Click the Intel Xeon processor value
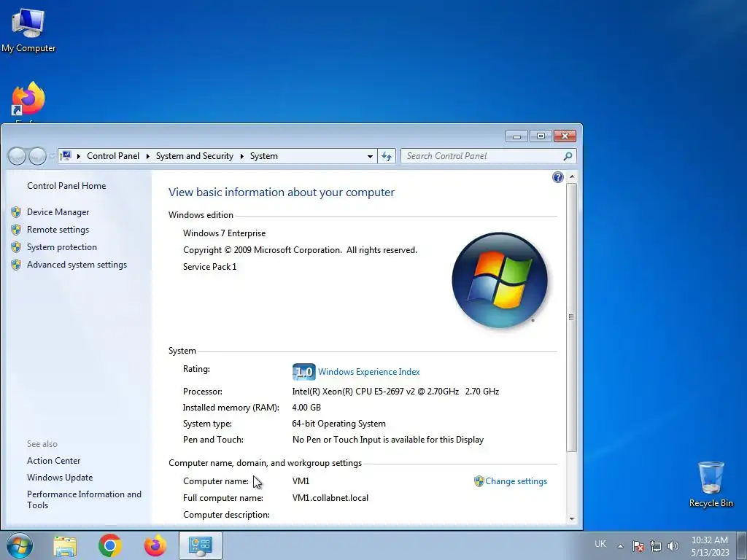The width and height of the screenshot is (747, 560). [395, 392]
